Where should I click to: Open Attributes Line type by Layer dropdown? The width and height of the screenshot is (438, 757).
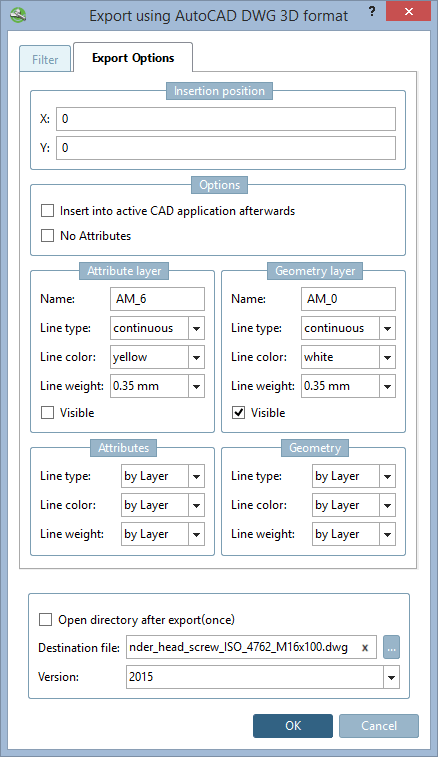163,476
